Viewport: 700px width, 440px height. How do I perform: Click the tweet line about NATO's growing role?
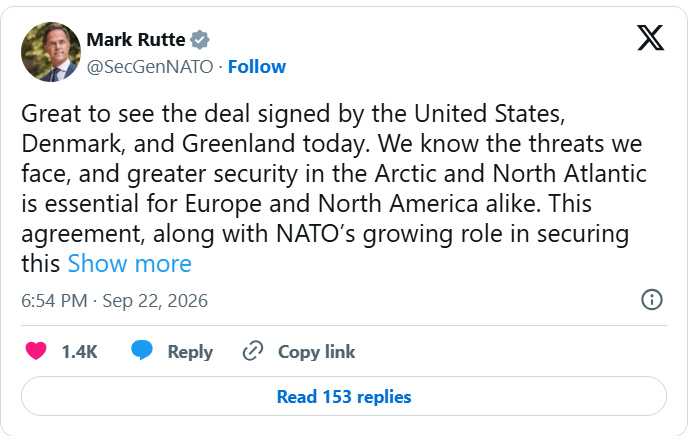(x=325, y=234)
